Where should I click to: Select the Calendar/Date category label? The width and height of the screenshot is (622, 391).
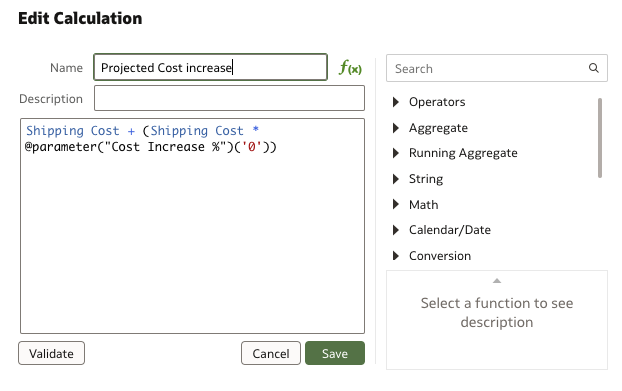(x=450, y=230)
